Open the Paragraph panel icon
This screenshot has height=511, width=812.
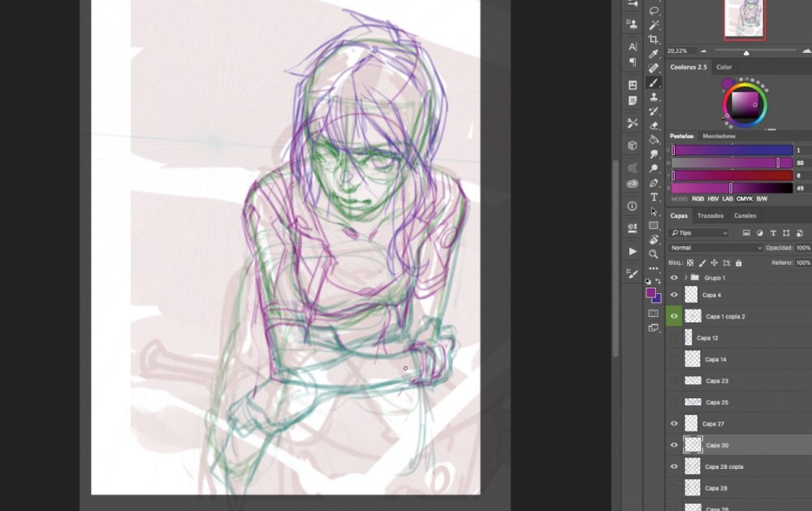[633, 62]
